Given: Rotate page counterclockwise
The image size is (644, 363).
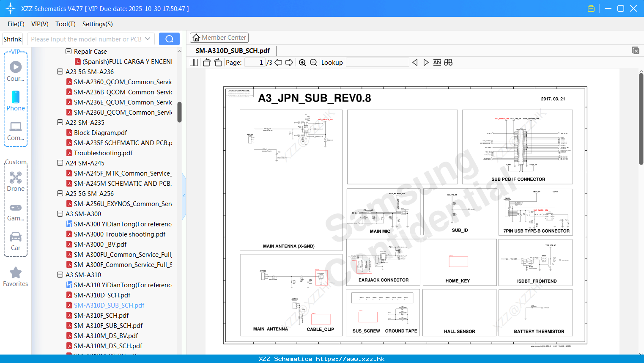Looking at the screenshot, I should pyautogui.click(x=206, y=63).
